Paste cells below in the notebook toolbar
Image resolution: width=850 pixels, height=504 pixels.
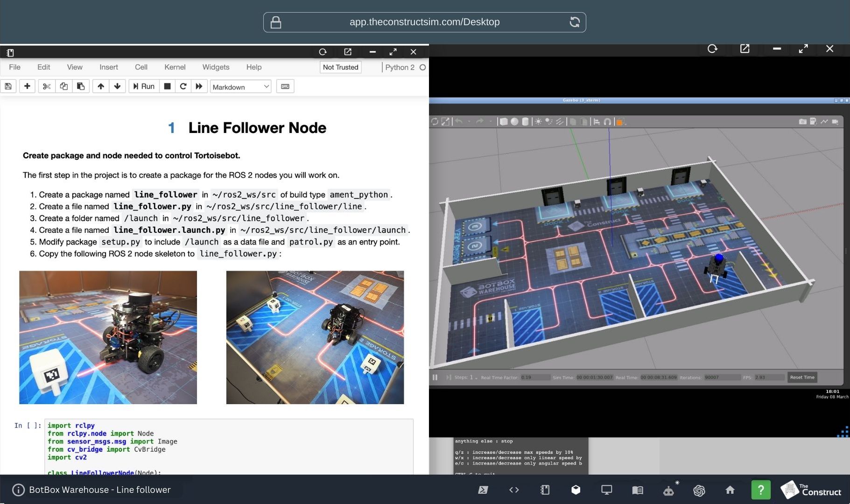coord(80,86)
